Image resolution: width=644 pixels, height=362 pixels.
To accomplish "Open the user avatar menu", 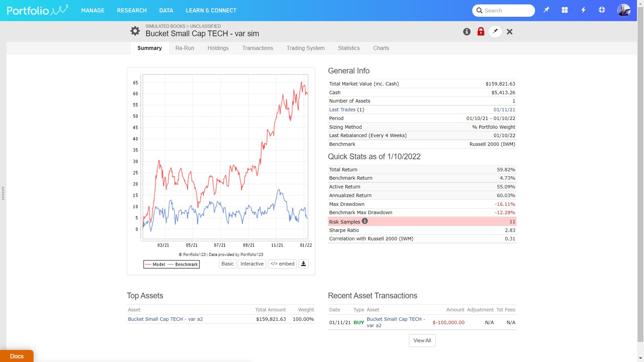I will 624,10.
